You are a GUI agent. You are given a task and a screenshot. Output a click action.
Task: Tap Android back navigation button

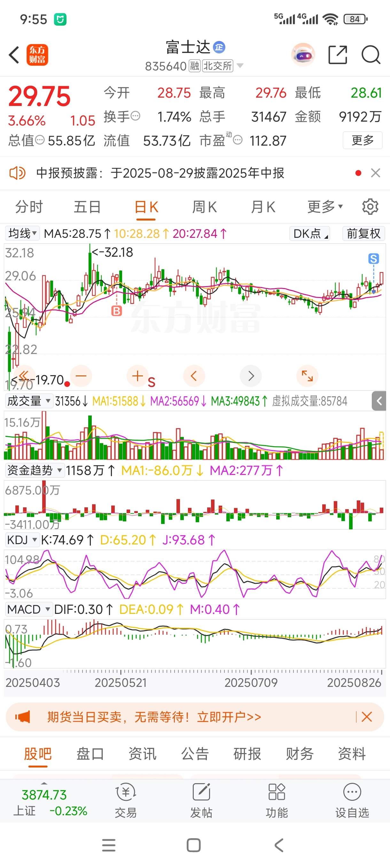279,845
